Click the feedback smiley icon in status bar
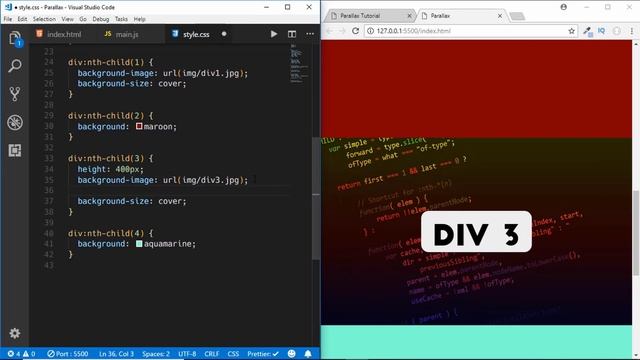Viewport: 640px width, 360px height. pos(291,354)
